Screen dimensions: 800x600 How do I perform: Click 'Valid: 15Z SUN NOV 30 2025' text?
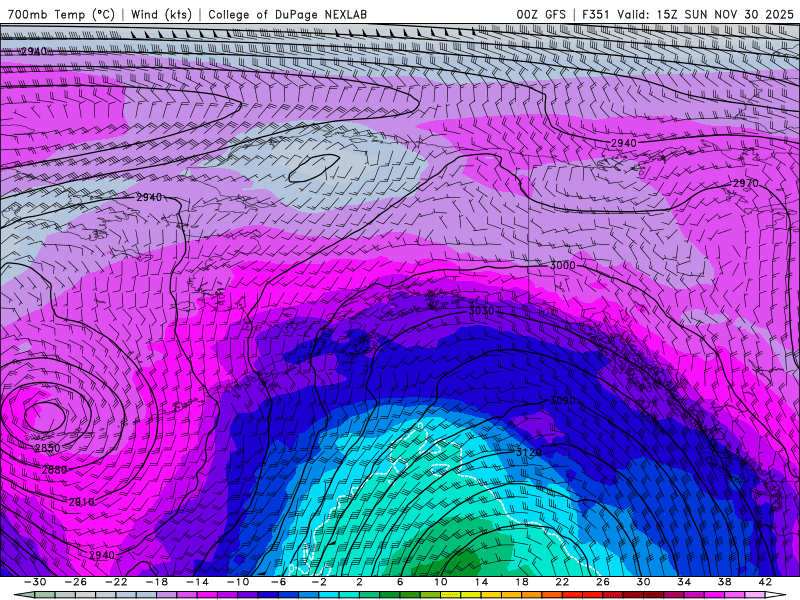click(x=705, y=14)
